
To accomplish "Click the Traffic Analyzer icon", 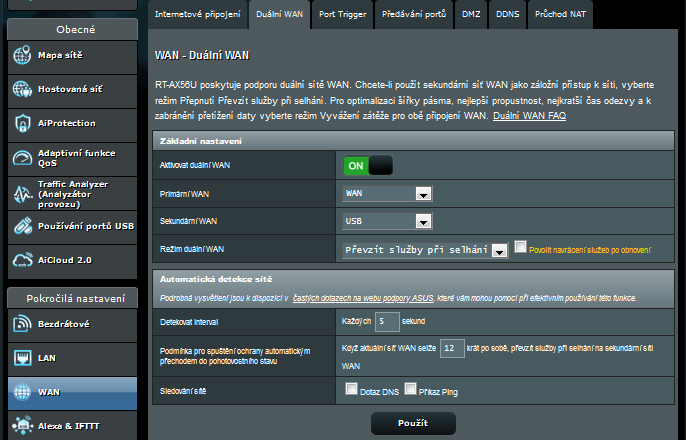I will [22, 191].
